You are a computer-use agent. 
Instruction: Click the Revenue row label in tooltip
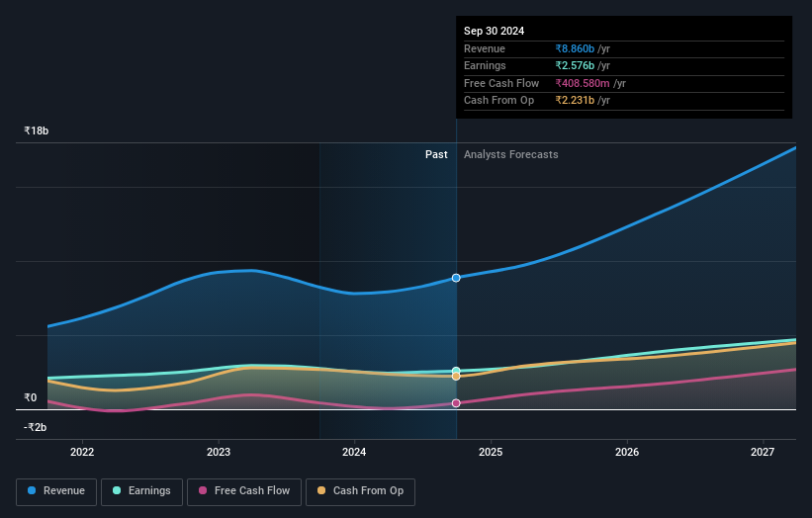tap(485, 48)
